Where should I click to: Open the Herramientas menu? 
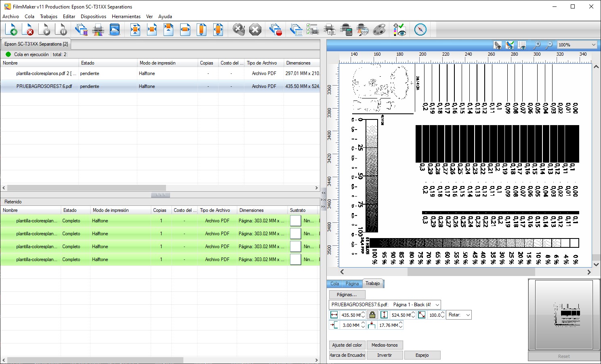point(126,17)
